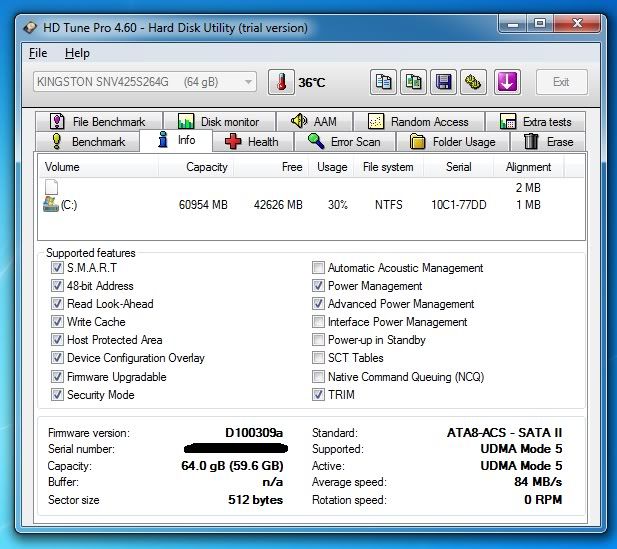Image resolution: width=617 pixels, height=549 pixels.
Task: Open the Folder Usage tab
Action: [x=453, y=142]
